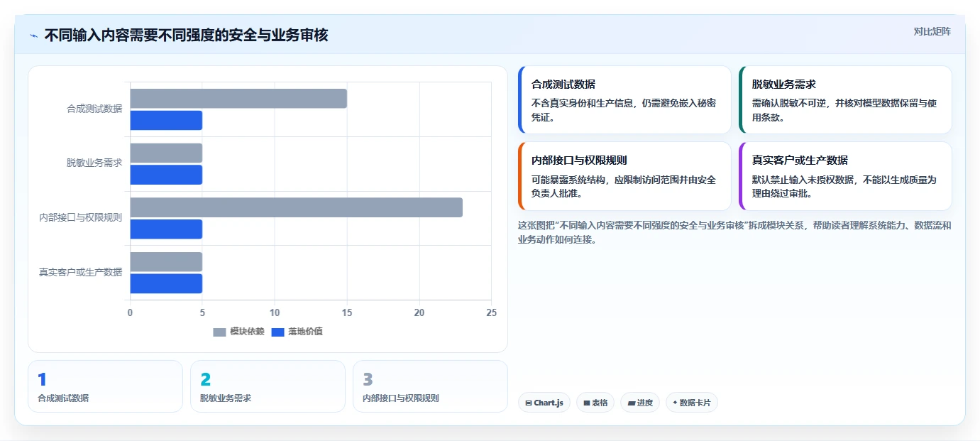Screen dimensions: 980x441
Task: Click the chart summary paragraph text
Action: click(734, 232)
